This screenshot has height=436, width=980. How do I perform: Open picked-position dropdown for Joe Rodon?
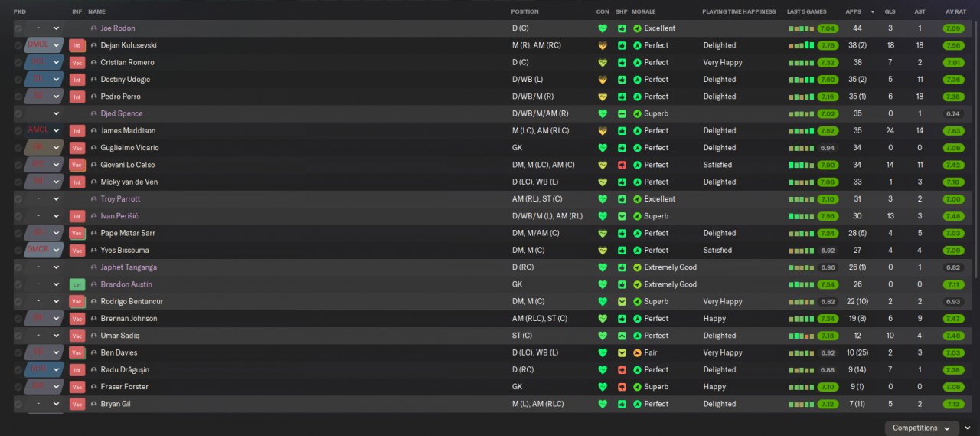click(x=44, y=28)
